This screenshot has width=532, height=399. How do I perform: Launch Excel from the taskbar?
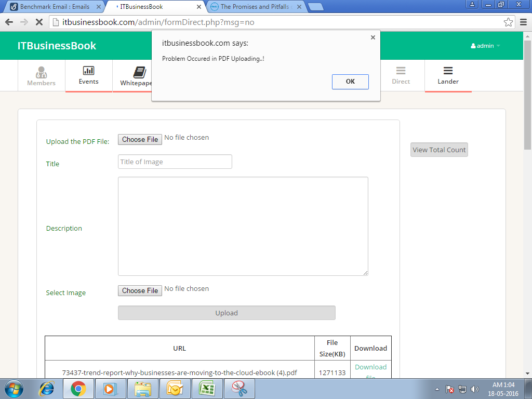[207, 389]
